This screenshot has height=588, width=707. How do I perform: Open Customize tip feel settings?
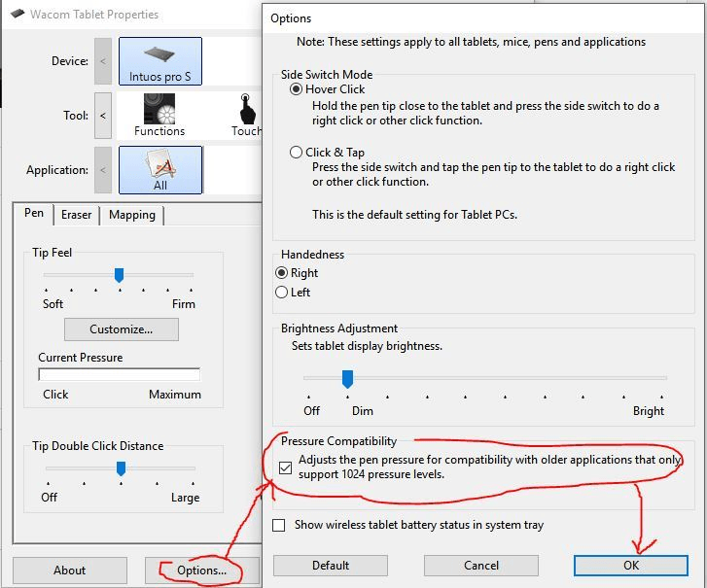click(122, 329)
